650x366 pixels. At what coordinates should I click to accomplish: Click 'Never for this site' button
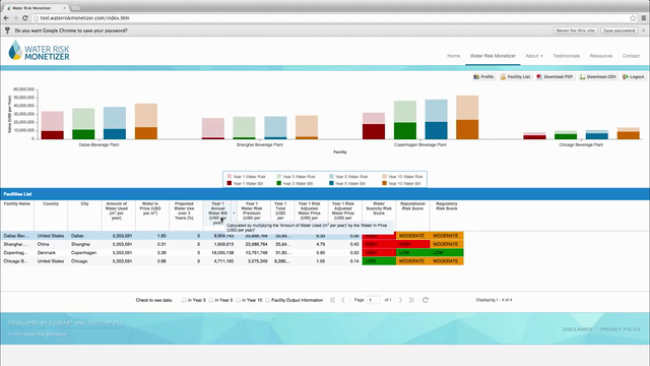pos(575,30)
